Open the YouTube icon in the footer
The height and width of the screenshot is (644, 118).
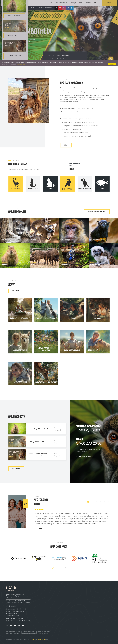point(15,625)
